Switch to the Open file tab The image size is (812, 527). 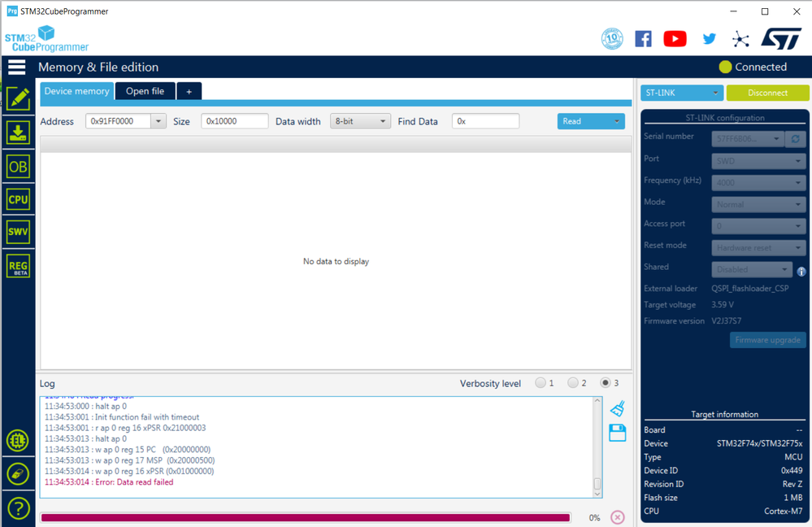click(x=145, y=91)
